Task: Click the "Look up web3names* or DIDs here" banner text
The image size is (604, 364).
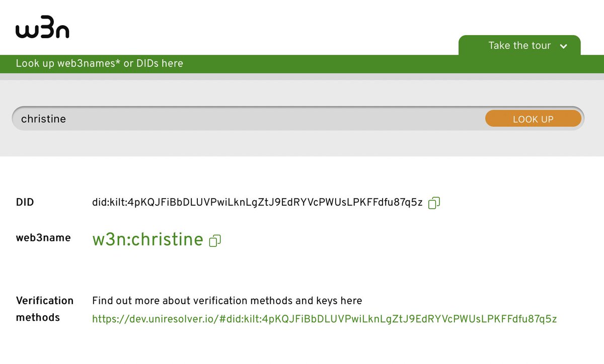Action: point(99,63)
